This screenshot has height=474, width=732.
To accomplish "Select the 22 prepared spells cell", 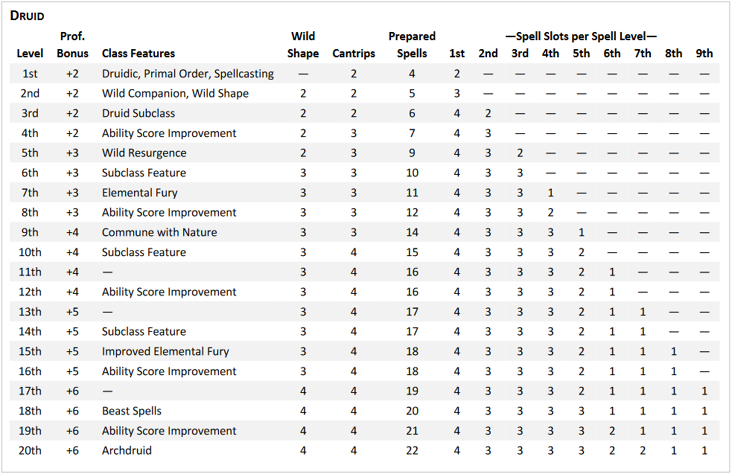I will pyautogui.click(x=412, y=451).
